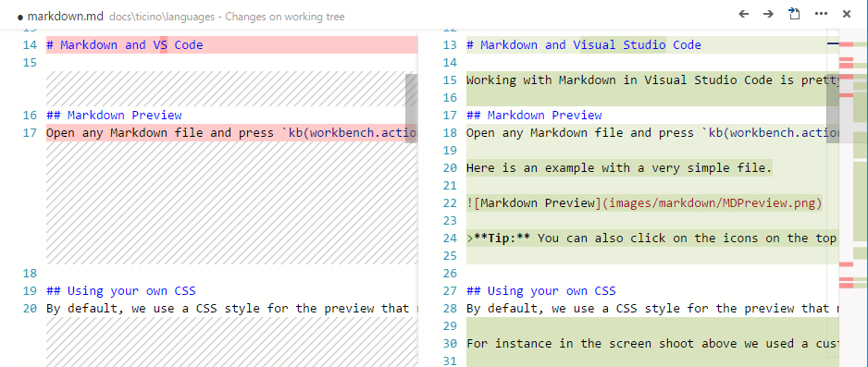Image resolution: width=868 pixels, height=367 pixels.
Task: Click '## Using your own CSS' in left pane
Action: (x=121, y=290)
